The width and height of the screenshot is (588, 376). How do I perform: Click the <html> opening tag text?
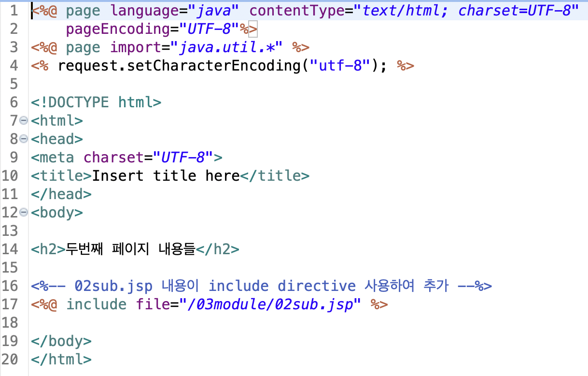click(x=57, y=121)
